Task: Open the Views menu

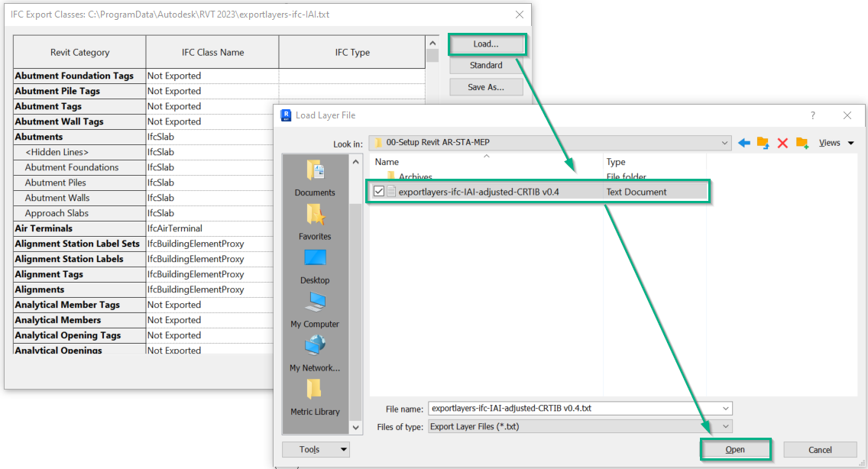Action: 836,143
